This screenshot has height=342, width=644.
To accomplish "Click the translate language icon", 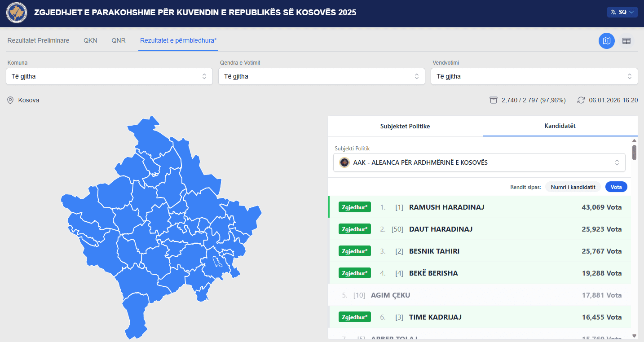I will (x=613, y=12).
